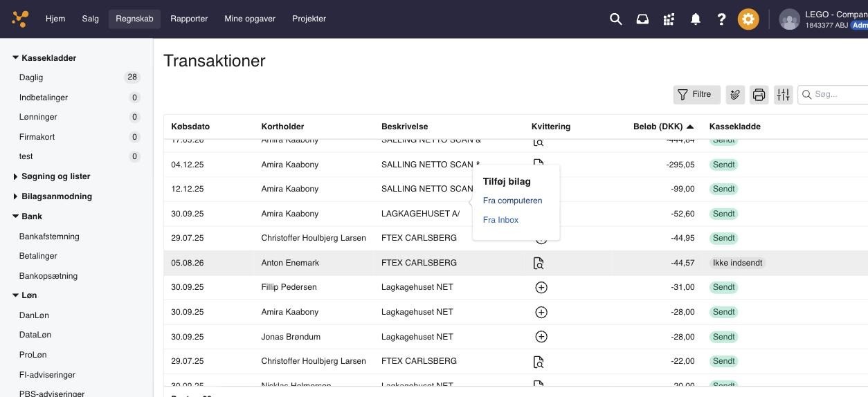Open the Indbetalinger journal
Viewport: 868px width, 397px height.
44,98
